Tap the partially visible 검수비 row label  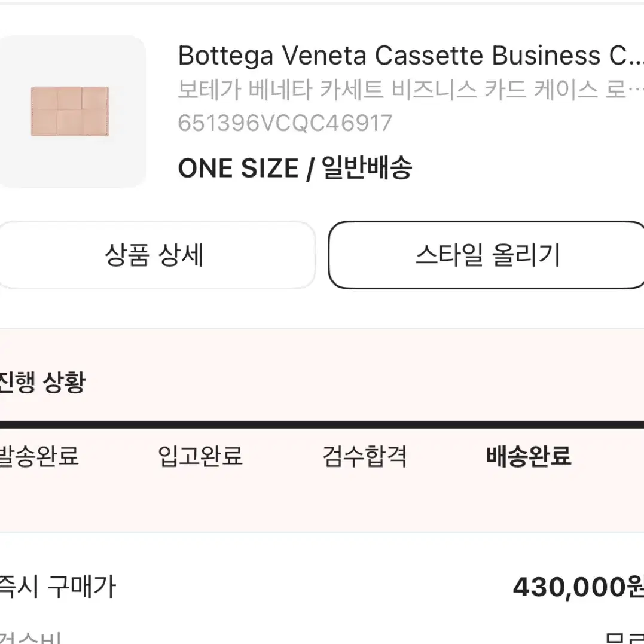[31, 638]
